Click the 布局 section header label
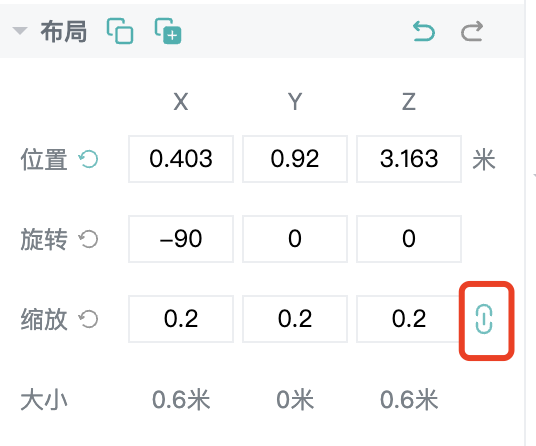Image resolution: width=536 pixels, height=446 pixels. (64, 31)
